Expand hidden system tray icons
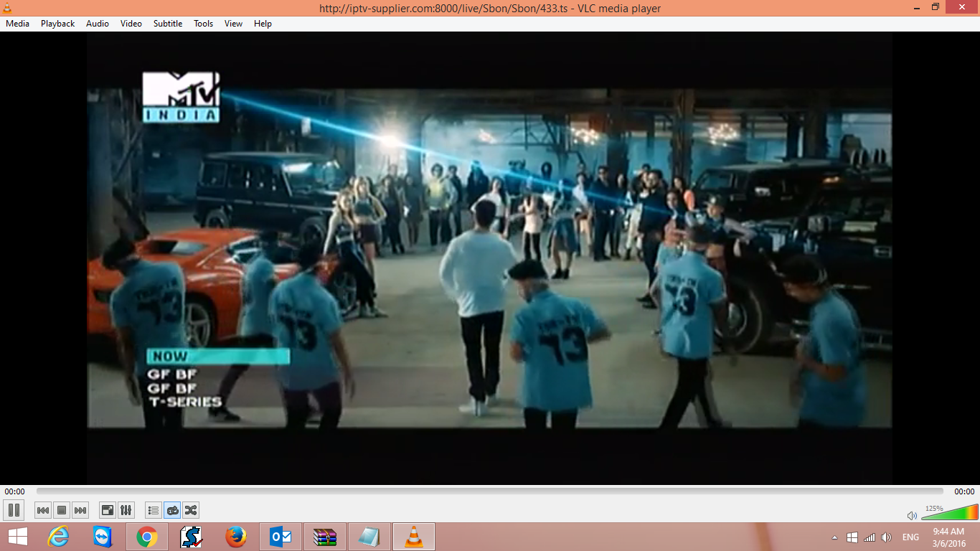Image resolution: width=980 pixels, height=551 pixels. click(834, 537)
